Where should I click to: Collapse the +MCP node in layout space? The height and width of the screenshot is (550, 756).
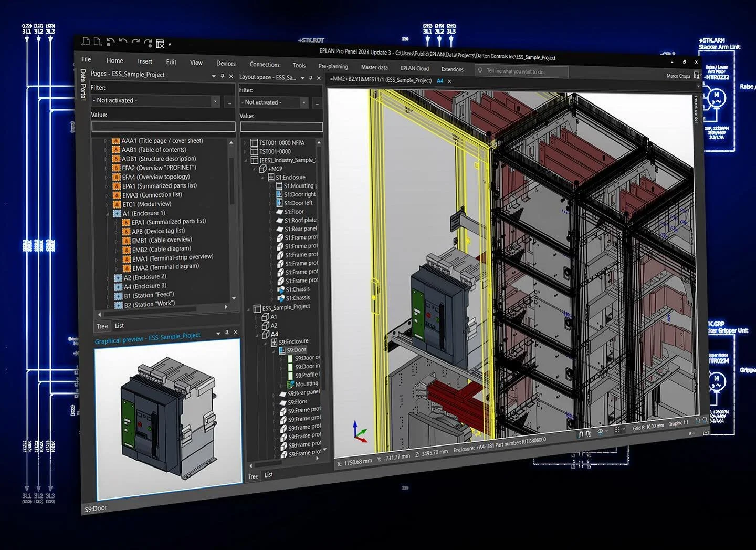click(254, 169)
